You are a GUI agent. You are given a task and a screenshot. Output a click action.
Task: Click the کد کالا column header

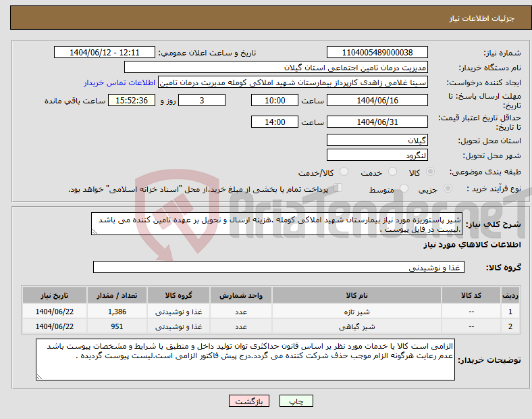point(471,295)
